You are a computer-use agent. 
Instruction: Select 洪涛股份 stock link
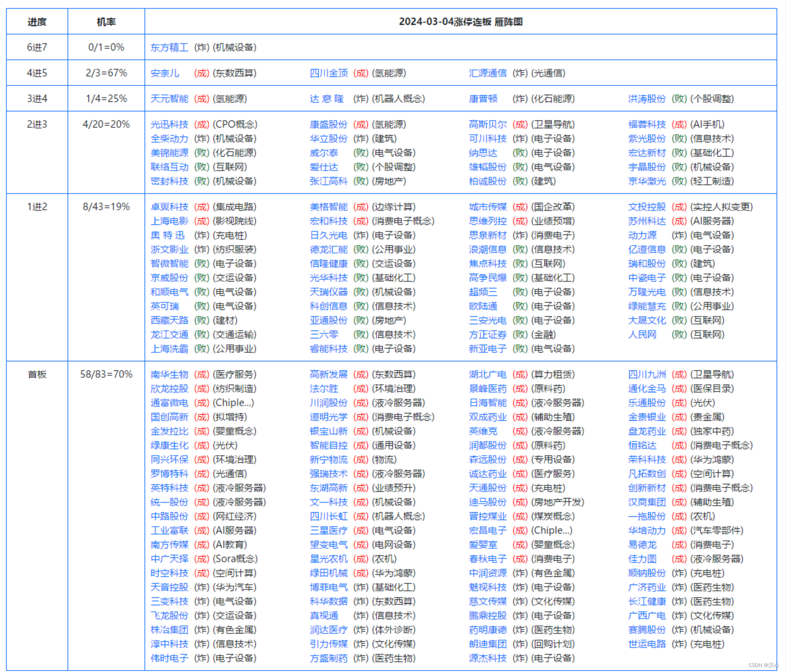647,99
